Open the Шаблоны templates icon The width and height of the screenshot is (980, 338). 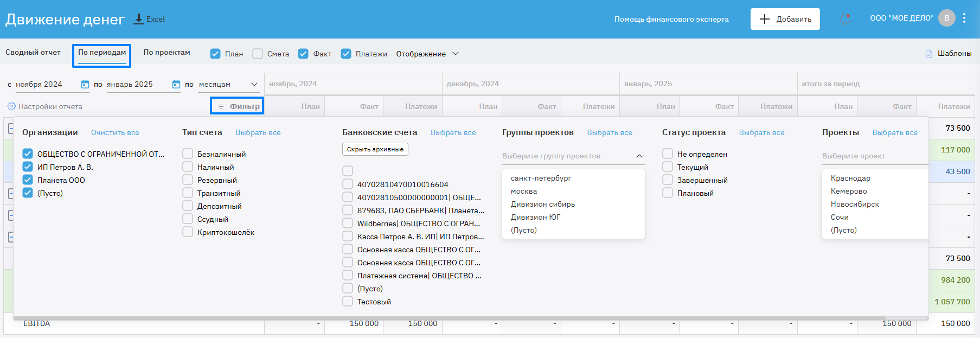929,54
